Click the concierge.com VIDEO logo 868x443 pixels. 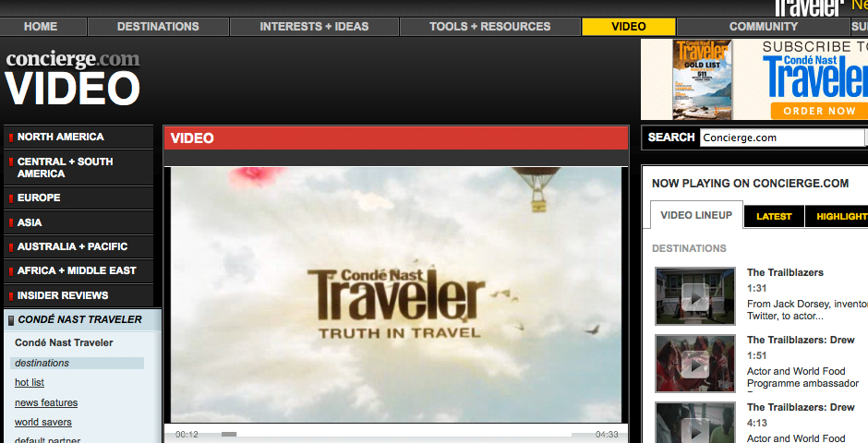click(73, 78)
